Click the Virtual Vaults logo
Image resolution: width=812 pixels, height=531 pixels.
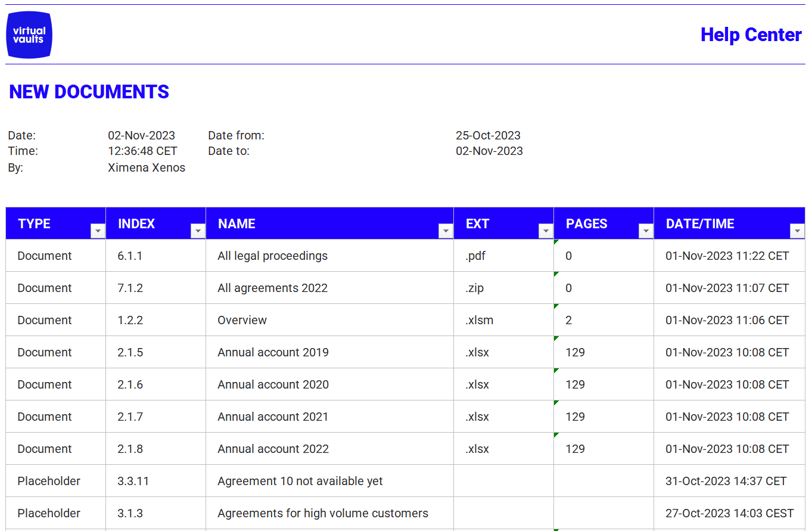click(29, 34)
